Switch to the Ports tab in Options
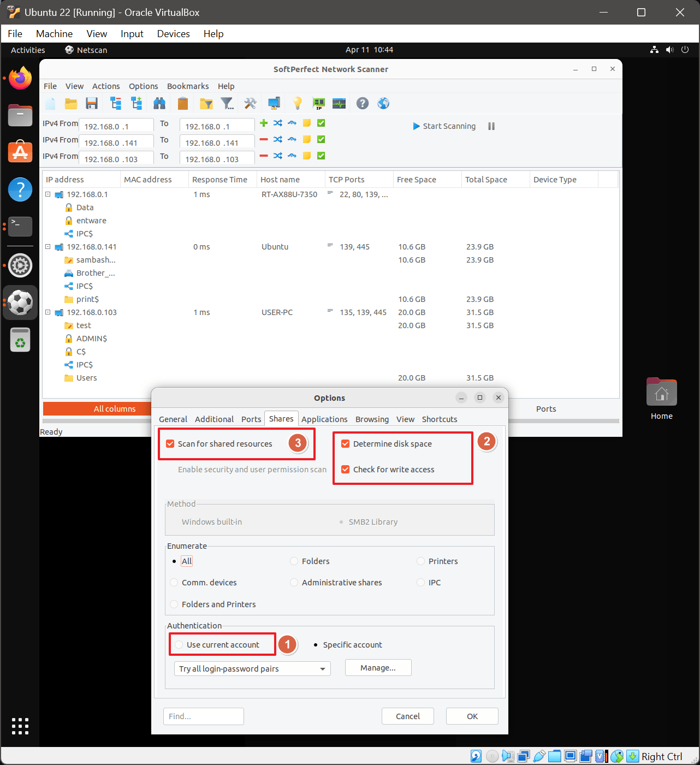Image resolution: width=700 pixels, height=765 pixels. [251, 419]
